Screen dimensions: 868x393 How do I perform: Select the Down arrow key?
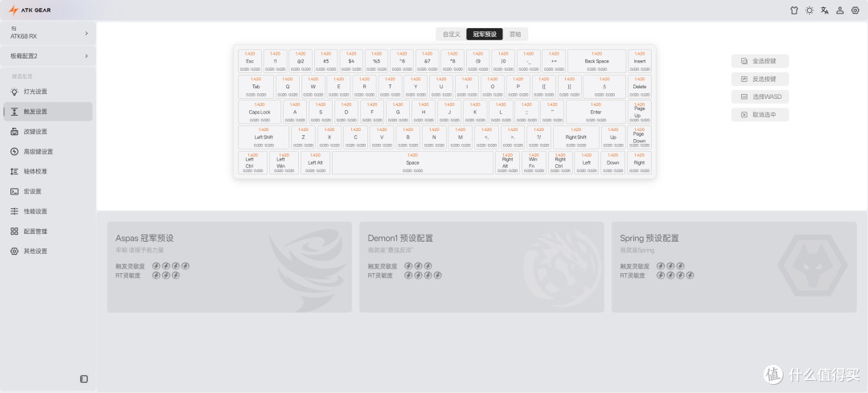(612, 162)
